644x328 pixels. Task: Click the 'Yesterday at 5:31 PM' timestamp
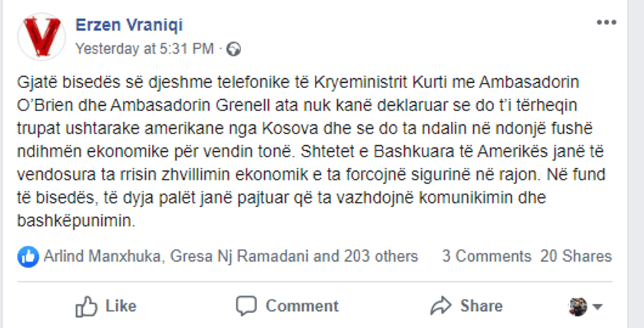pyautogui.click(x=144, y=48)
